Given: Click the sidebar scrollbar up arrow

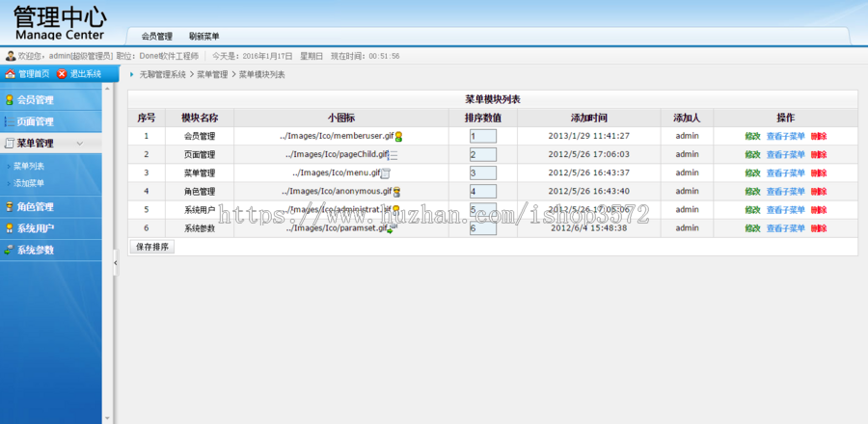Looking at the screenshot, I should pos(107,89).
